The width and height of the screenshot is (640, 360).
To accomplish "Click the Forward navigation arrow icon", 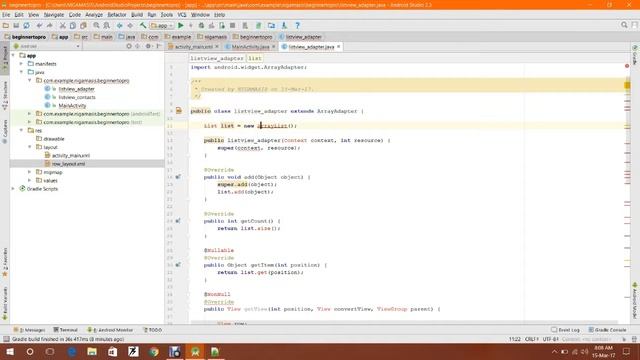I will (130, 25).
